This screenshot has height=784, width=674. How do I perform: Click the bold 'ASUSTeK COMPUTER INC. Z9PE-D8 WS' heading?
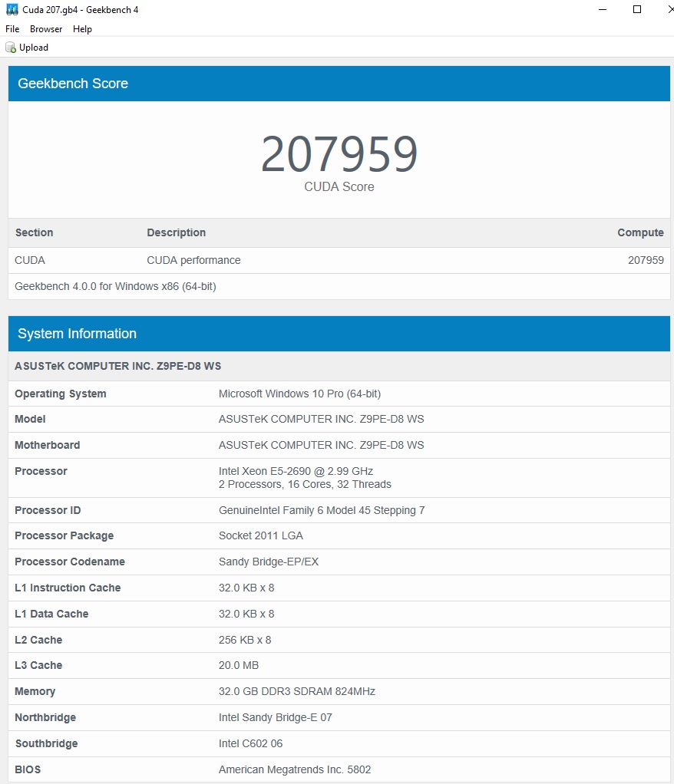click(x=118, y=366)
